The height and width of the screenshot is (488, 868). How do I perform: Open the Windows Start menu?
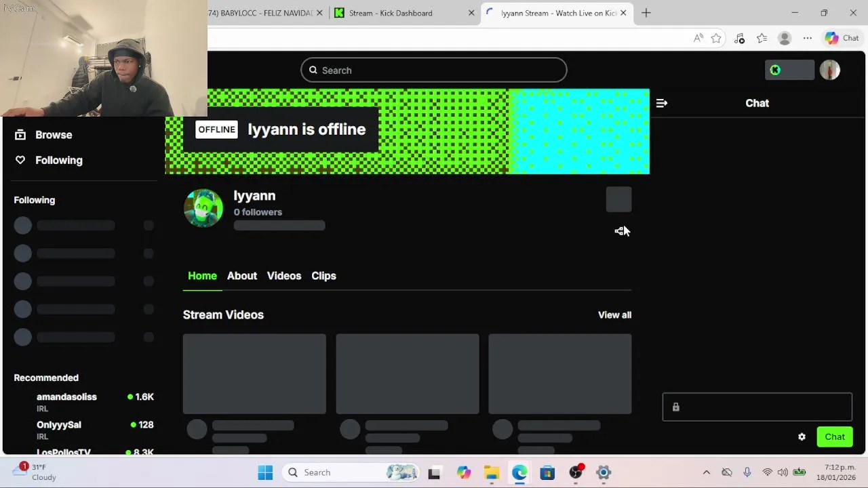pyautogui.click(x=265, y=472)
